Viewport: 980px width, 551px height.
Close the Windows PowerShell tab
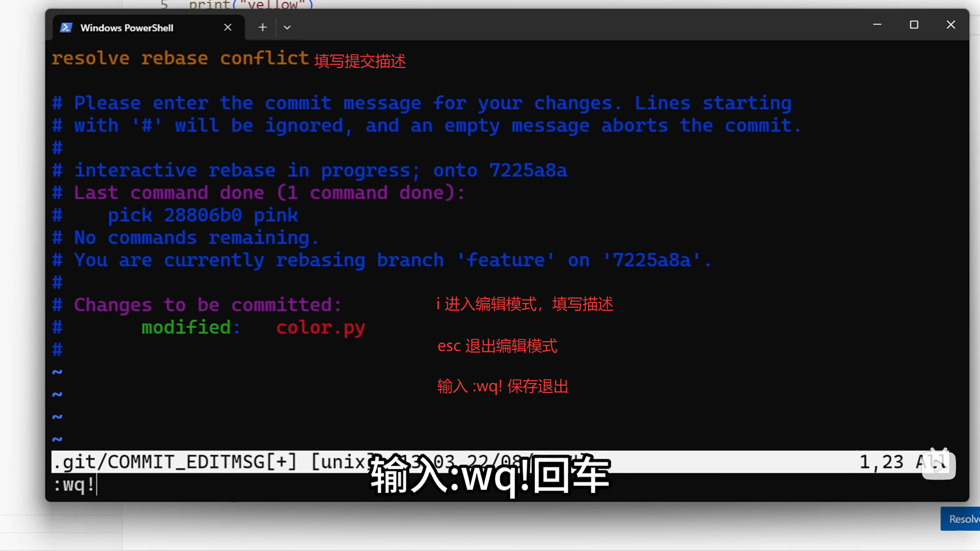(x=228, y=28)
